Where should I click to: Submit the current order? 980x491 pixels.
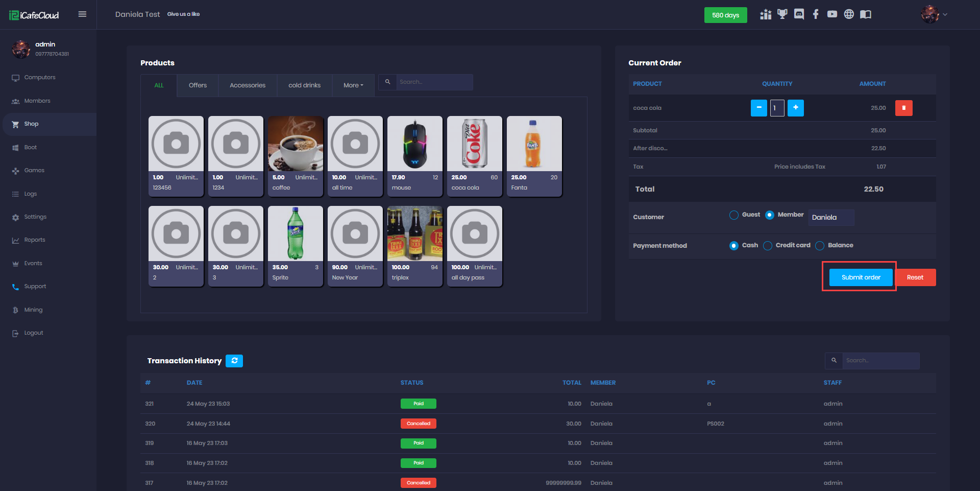pyautogui.click(x=861, y=277)
